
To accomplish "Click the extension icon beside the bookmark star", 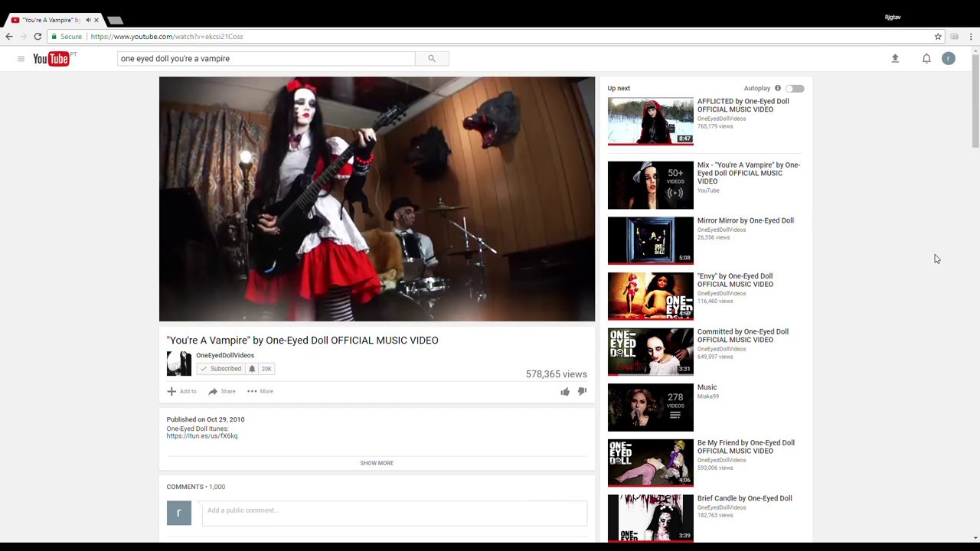I will [x=954, y=36].
